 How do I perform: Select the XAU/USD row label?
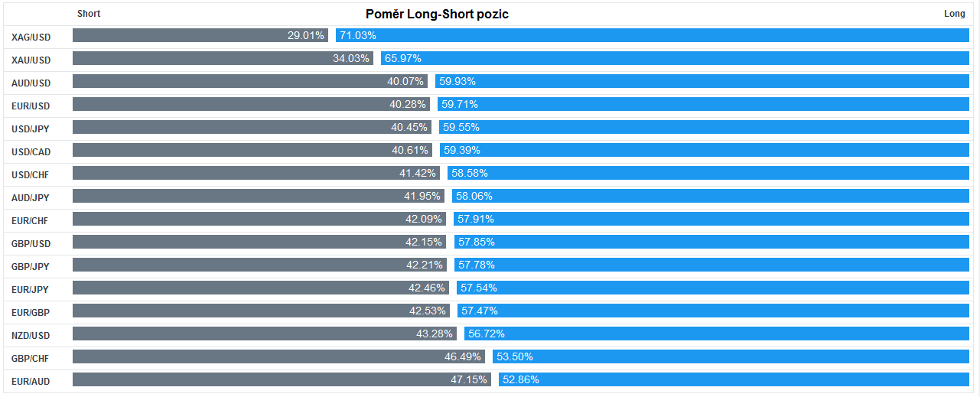click(x=31, y=60)
